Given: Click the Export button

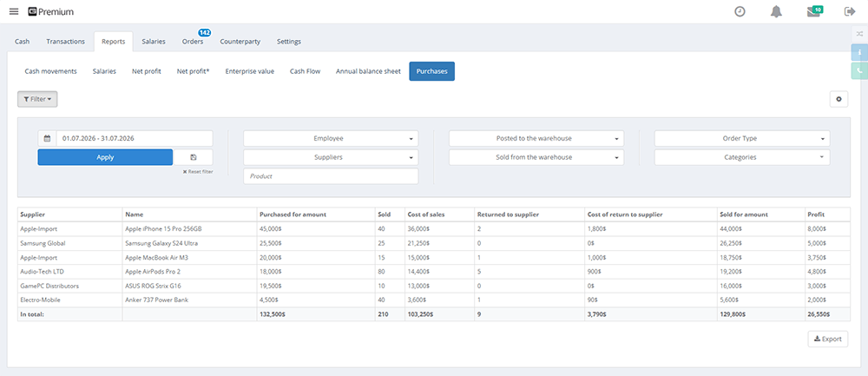Looking at the screenshot, I should coord(827,339).
